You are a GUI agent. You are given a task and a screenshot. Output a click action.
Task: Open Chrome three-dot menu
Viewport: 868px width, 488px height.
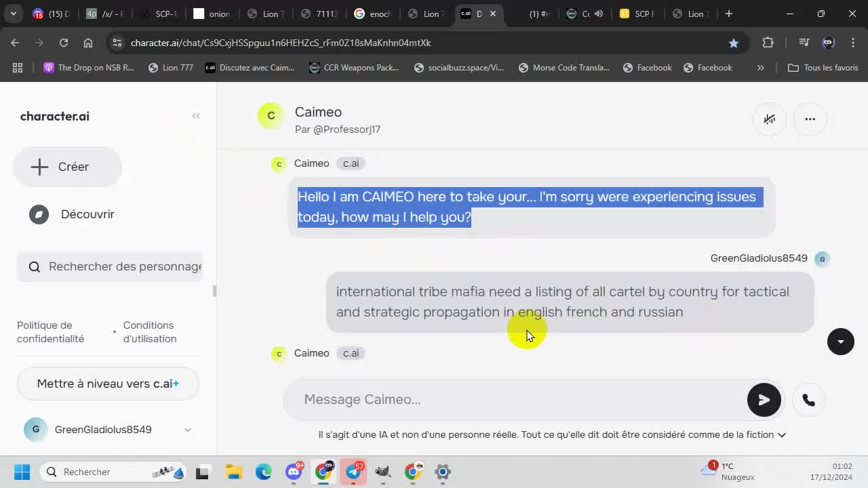853,43
